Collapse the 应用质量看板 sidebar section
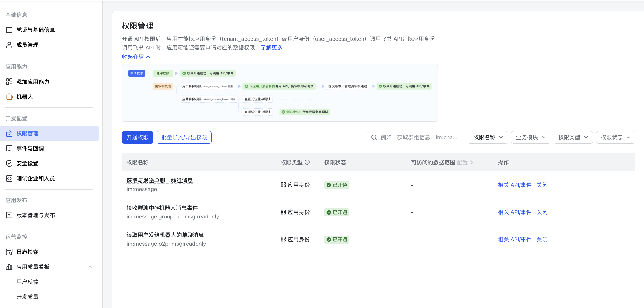 (90, 267)
